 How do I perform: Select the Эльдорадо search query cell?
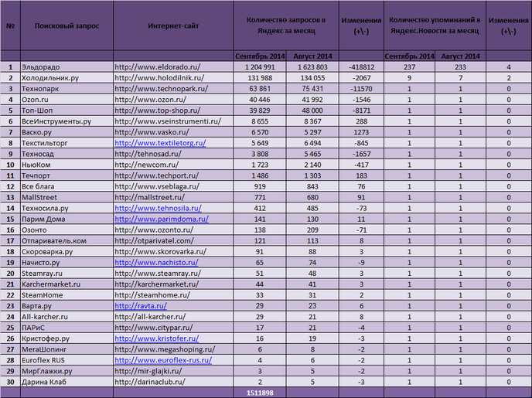pyautogui.click(x=66, y=67)
